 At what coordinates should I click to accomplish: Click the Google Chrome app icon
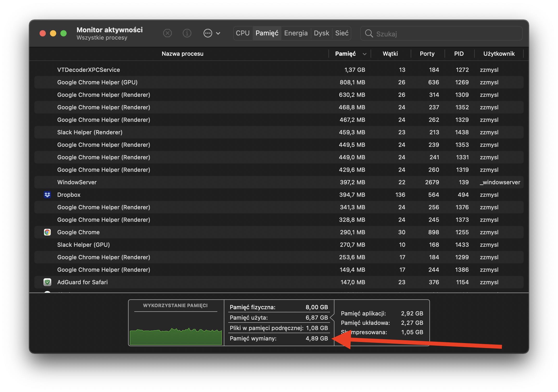coord(47,232)
